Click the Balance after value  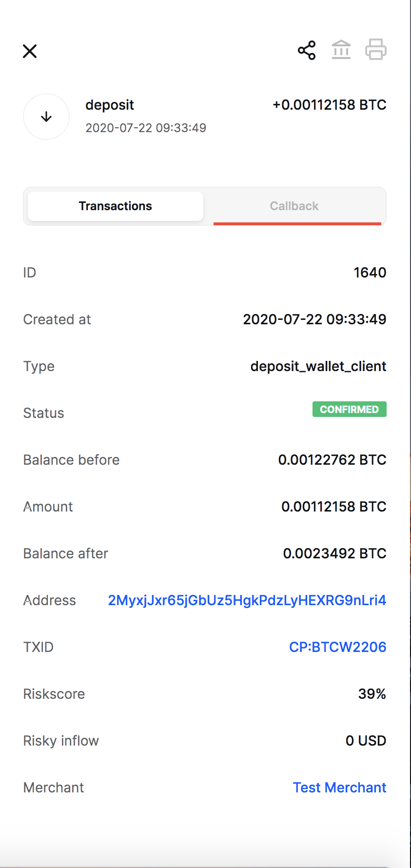[334, 553]
